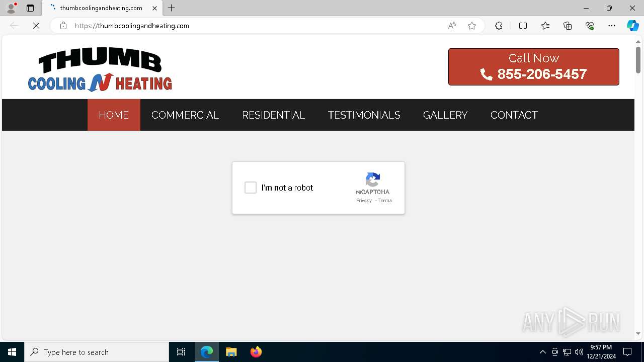
Task: Open reCAPTCHA Terms link
Action: [385, 201]
